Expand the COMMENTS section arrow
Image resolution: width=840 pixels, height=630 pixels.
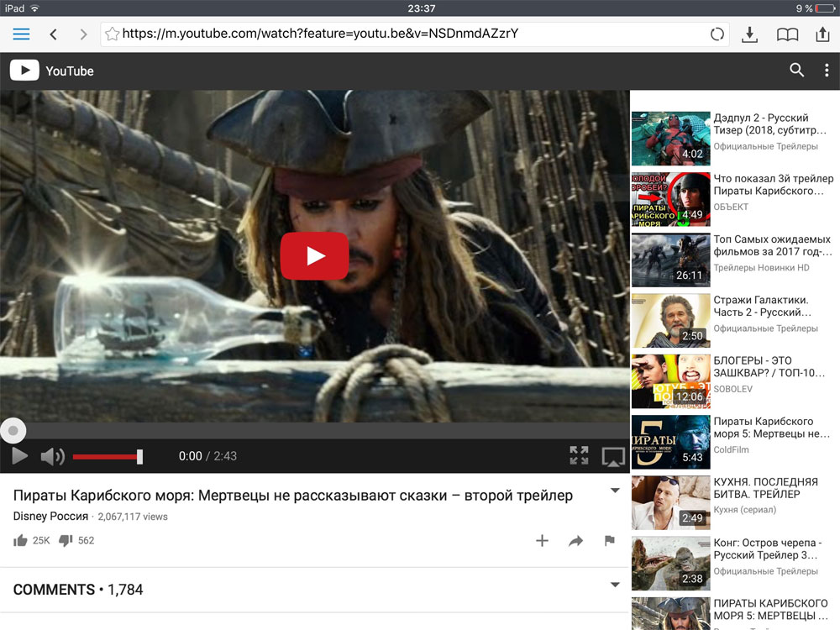615,585
